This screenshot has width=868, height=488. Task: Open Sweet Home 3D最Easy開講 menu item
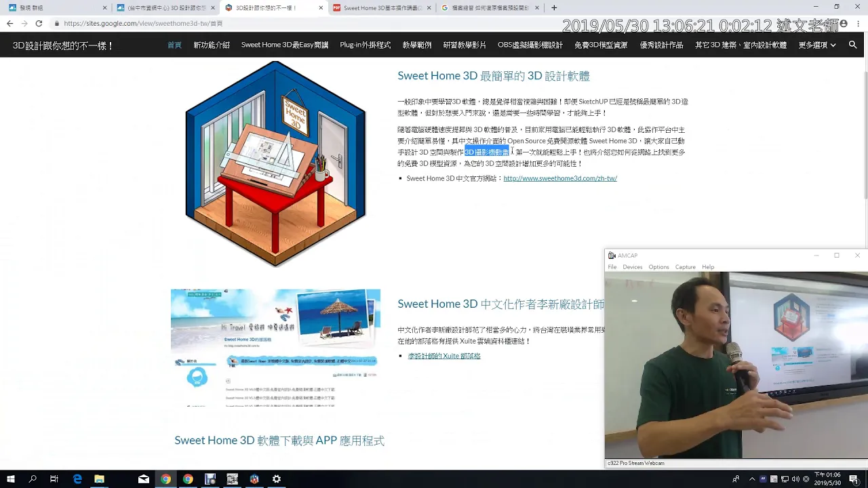coord(285,45)
